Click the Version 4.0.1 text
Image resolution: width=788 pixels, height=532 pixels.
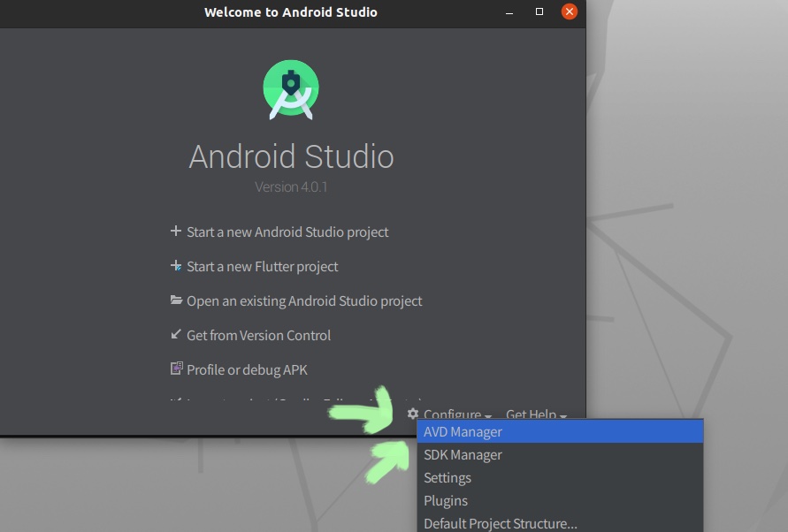coord(290,186)
